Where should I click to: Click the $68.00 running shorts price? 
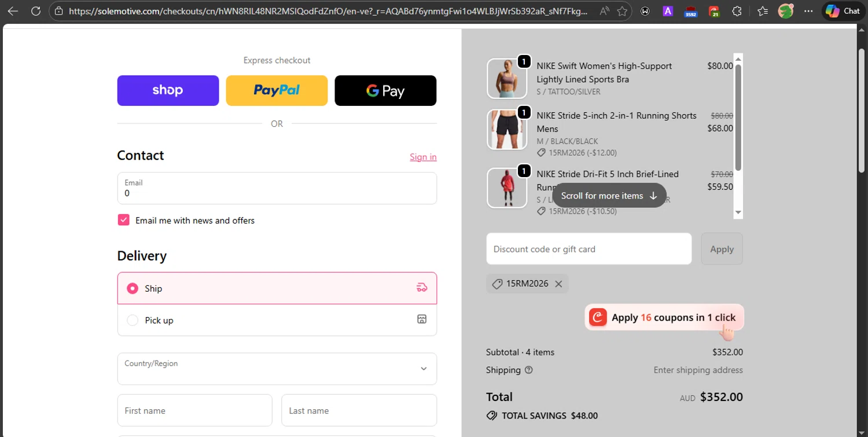coord(720,128)
